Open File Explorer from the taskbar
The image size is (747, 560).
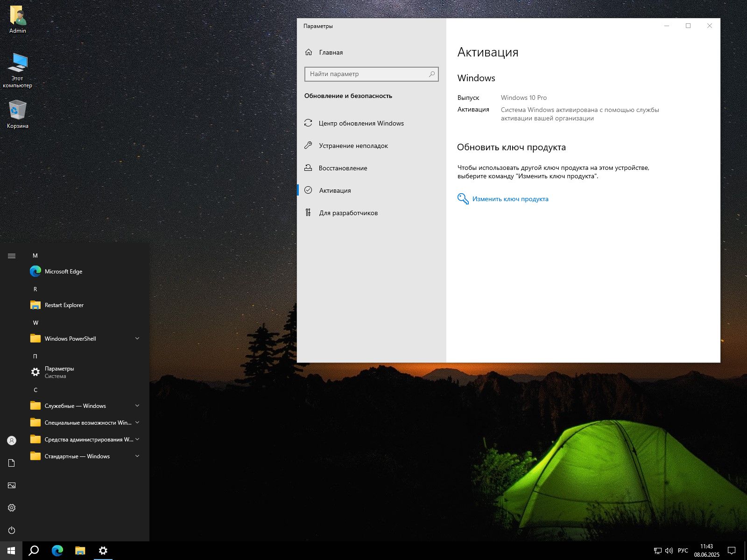(80, 551)
